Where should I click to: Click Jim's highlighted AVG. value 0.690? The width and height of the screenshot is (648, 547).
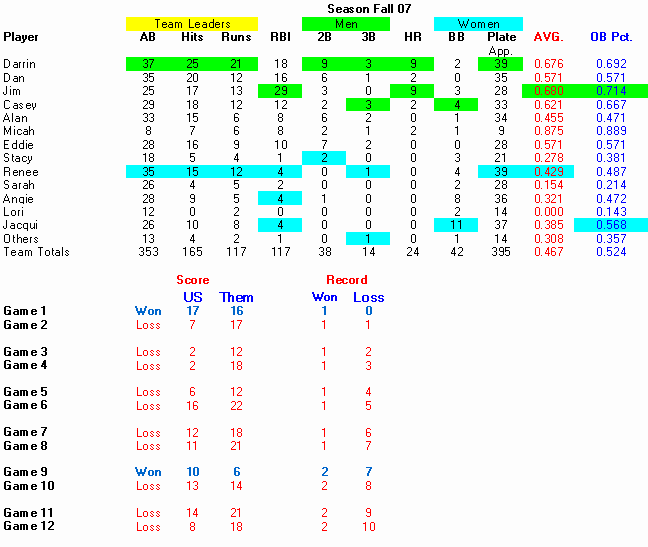point(548,91)
